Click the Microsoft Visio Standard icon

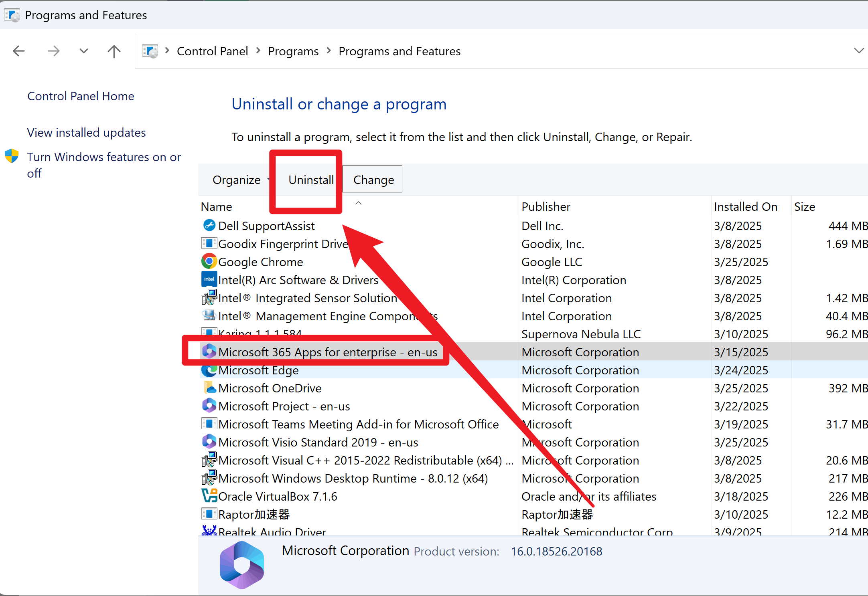(x=209, y=442)
